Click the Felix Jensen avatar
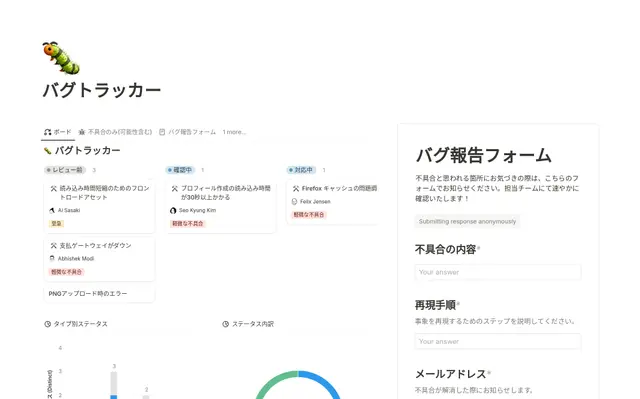640x399 pixels. pyautogui.click(x=294, y=202)
